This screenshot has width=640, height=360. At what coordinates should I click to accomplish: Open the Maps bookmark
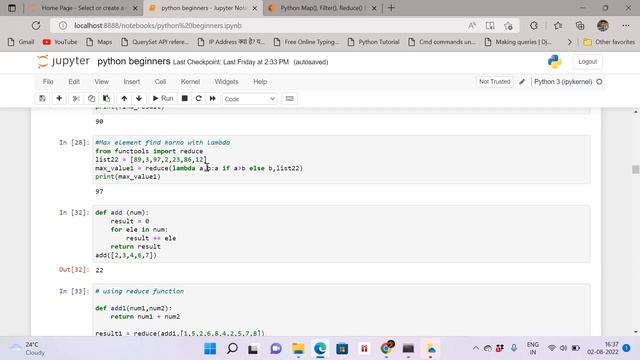pos(99,42)
